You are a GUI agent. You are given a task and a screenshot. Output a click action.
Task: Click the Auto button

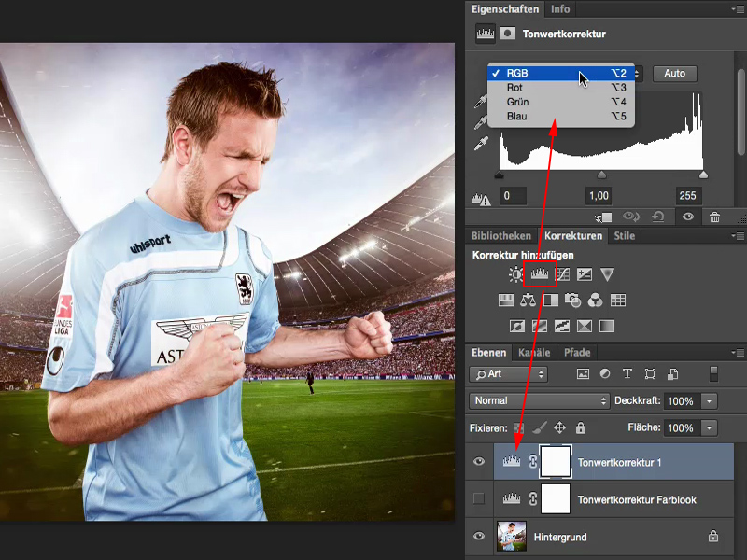674,74
